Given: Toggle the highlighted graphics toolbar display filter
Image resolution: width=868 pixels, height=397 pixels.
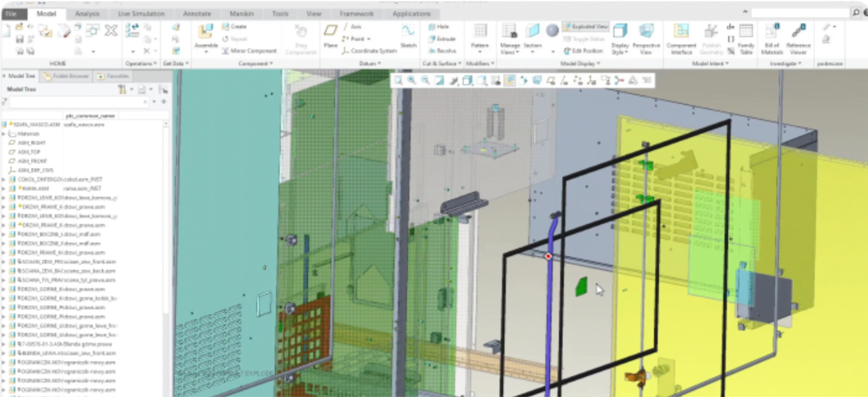Looking at the screenshot, I should point(510,80).
